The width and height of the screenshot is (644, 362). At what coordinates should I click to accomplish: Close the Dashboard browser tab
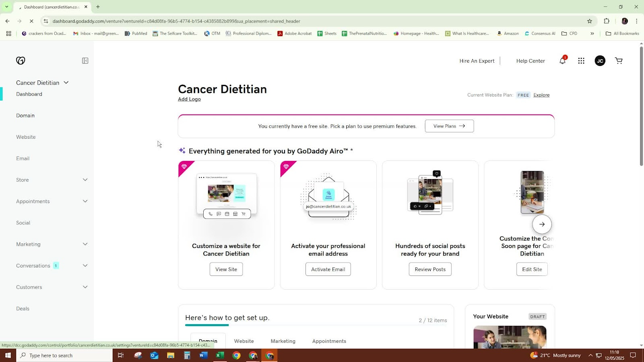click(86, 7)
